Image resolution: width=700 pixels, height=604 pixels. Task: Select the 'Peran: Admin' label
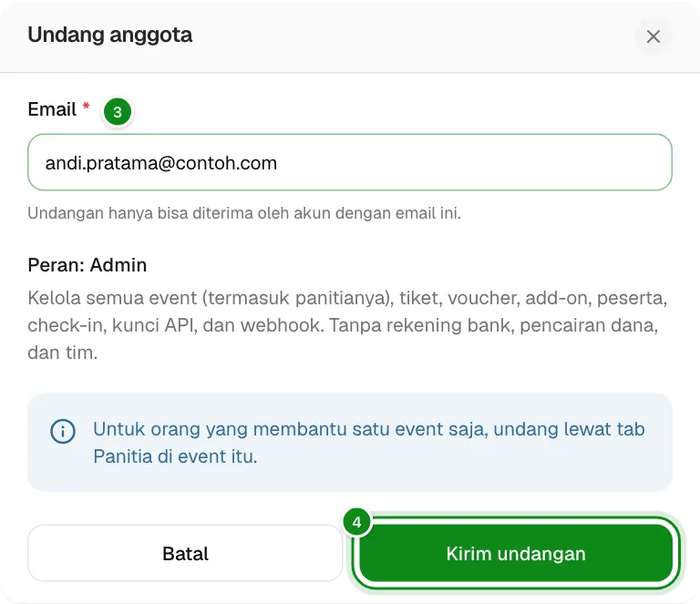click(87, 265)
